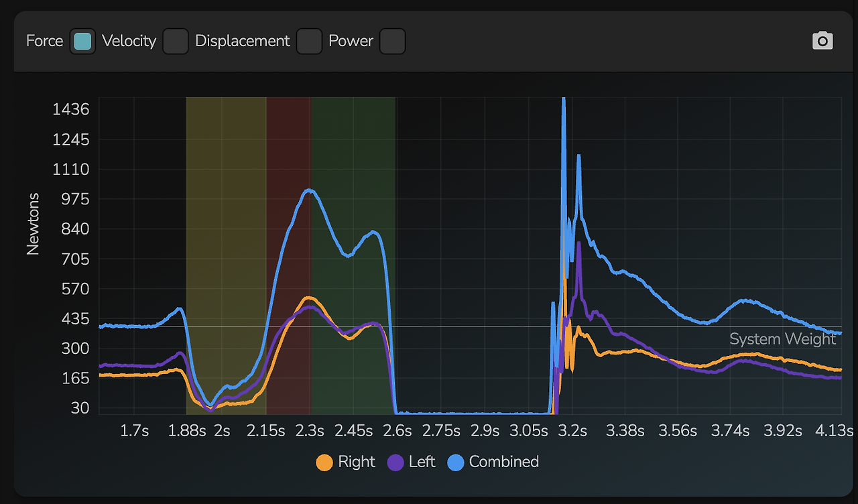Click the 1110 y-axis value

70,170
